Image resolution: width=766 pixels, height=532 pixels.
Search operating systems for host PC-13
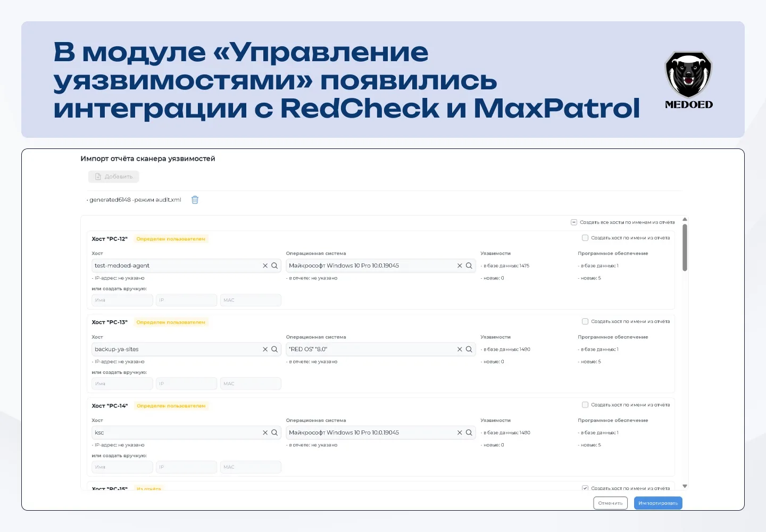tap(469, 349)
